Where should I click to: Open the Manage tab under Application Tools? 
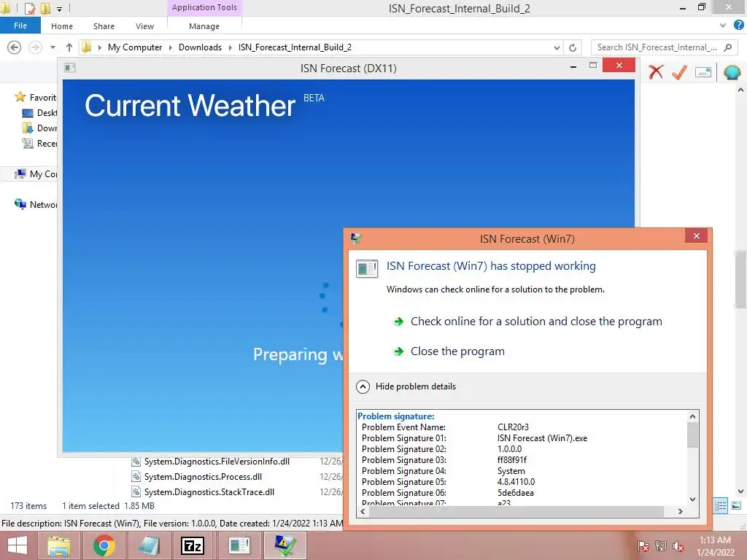[204, 26]
